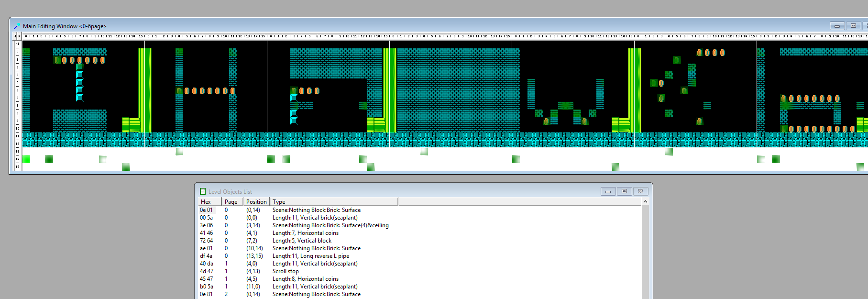Click the Position column header

256,202
